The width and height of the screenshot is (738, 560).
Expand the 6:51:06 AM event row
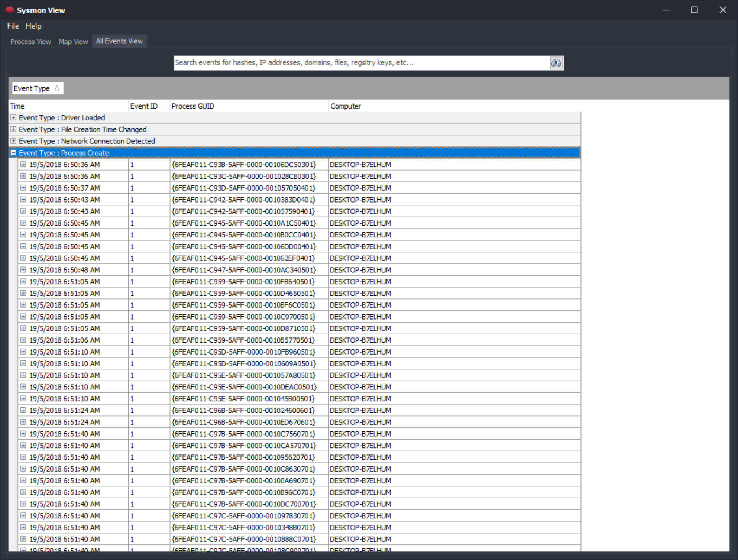click(x=23, y=340)
